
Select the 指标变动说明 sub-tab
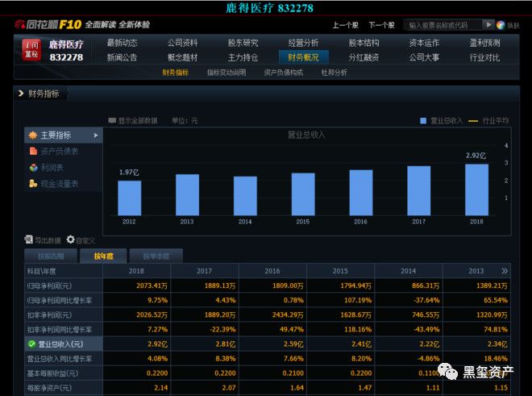coord(227,73)
